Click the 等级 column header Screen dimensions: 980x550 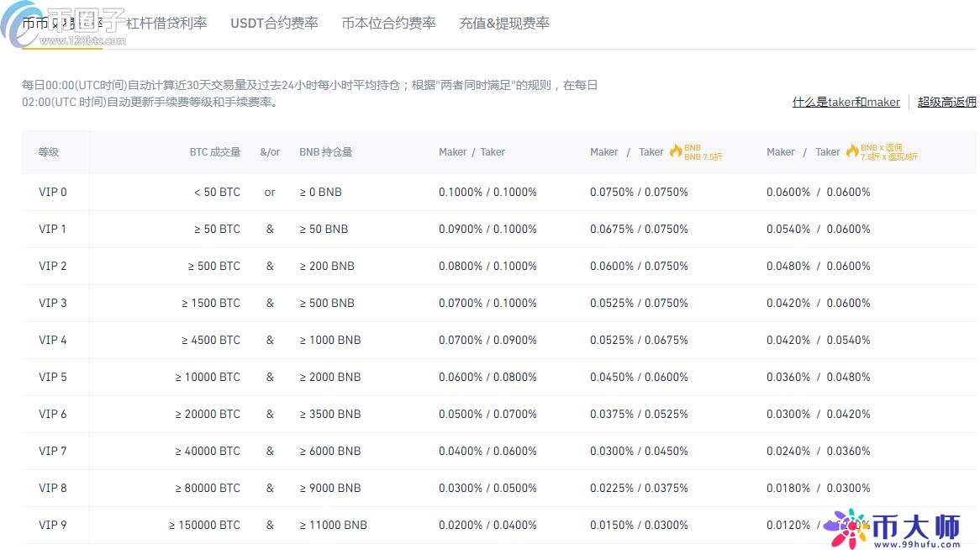click(x=49, y=152)
